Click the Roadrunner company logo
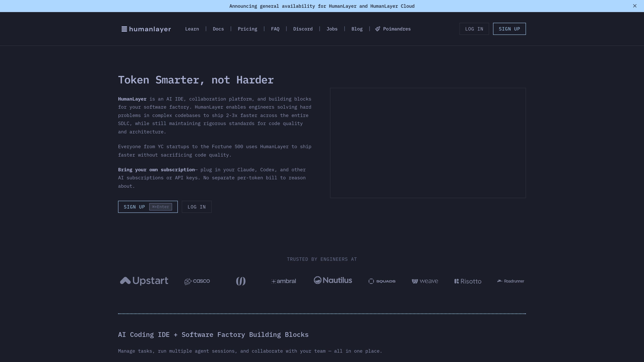Screen dimensions: 644x362 511,281
